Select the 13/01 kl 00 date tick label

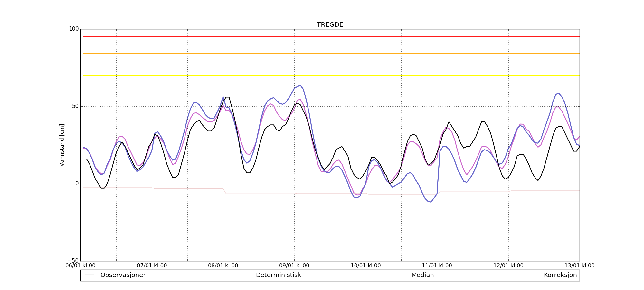(579, 266)
